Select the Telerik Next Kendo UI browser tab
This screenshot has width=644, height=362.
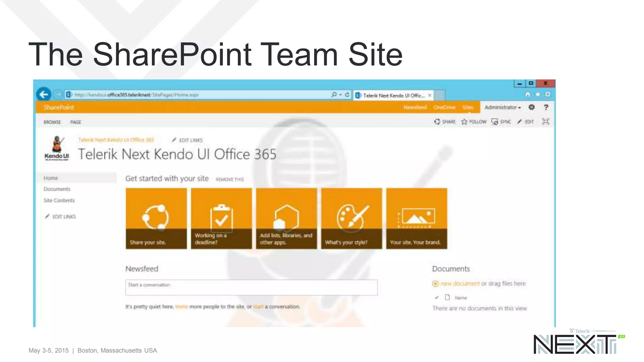click(394, 95)
